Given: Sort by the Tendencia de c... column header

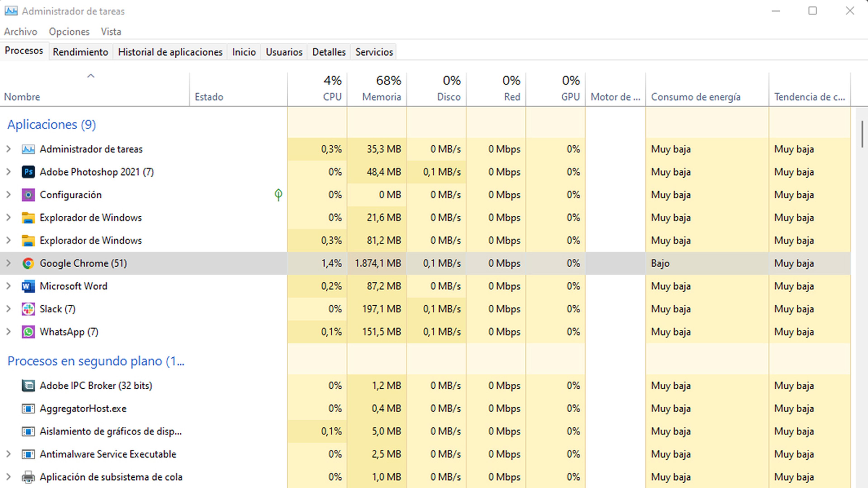Looking at the screenshot, I should (x=810, y=89).
